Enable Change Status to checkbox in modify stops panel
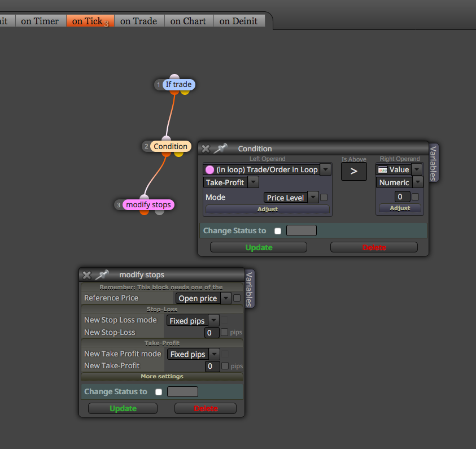This screenshot has height=449, width=476. click(159, 392)
